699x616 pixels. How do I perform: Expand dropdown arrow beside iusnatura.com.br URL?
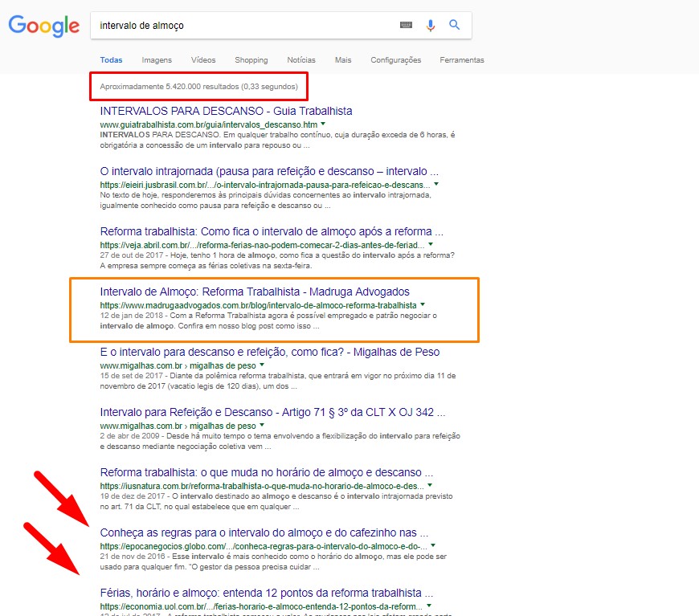coord(430,485)
